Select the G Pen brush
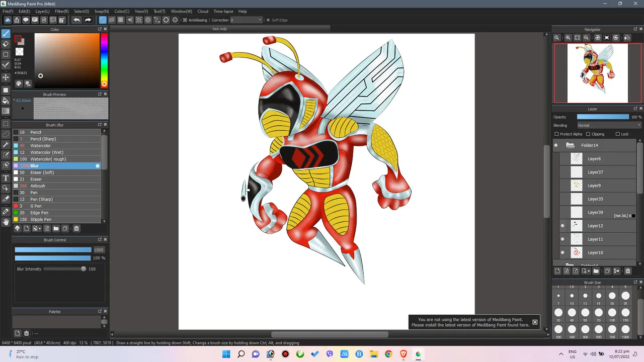The width and height of the screenshot is (644, 362). (x=56, y=206)
